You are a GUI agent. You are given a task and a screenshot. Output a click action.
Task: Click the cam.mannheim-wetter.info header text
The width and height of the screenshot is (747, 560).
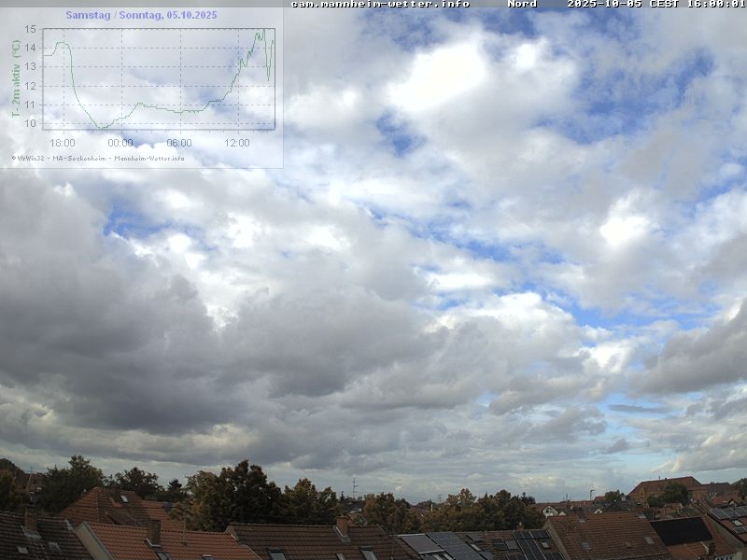(x=380, y=4)
